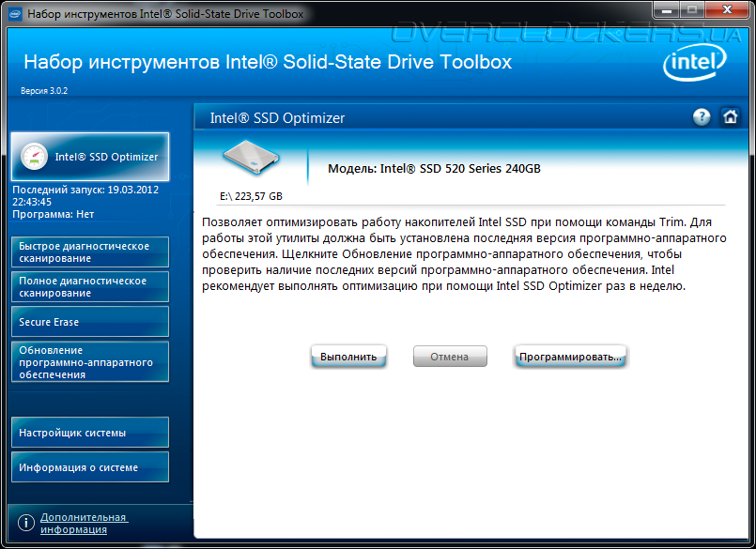Select the SSD drive image E:\
This screenshot has height=549, width=756.
pos(251,157)
